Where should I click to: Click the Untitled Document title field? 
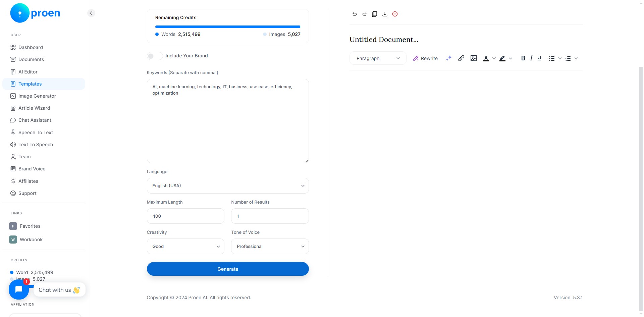point(466,40)
